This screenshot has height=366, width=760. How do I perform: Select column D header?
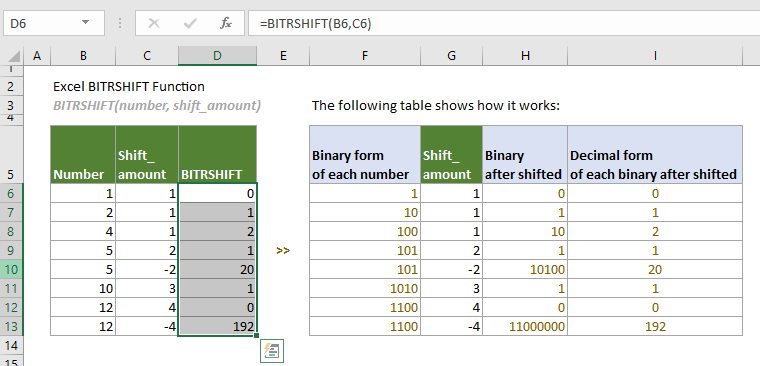click(x=217, y=56)
